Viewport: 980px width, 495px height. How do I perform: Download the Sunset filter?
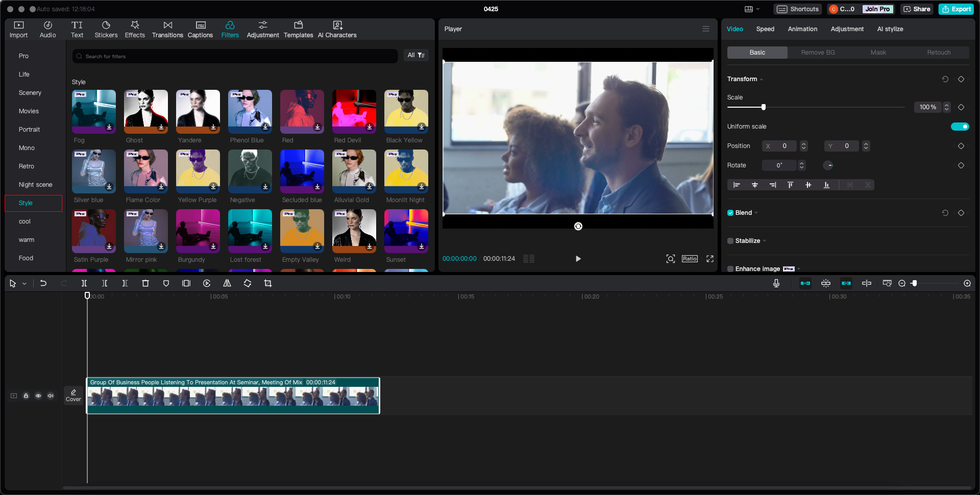tap(422, 246)
